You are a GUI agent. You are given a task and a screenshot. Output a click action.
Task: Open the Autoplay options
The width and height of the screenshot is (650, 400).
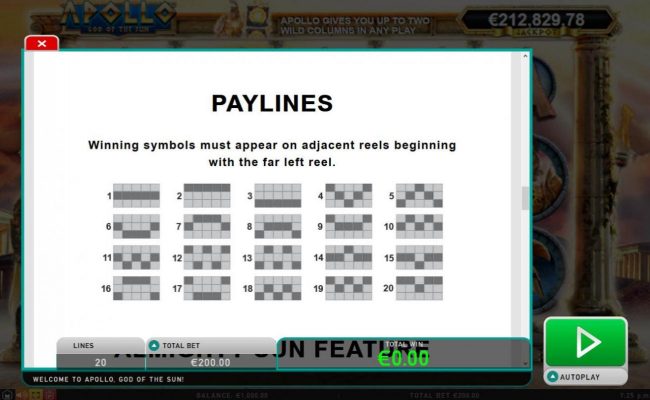pos(585,377)
